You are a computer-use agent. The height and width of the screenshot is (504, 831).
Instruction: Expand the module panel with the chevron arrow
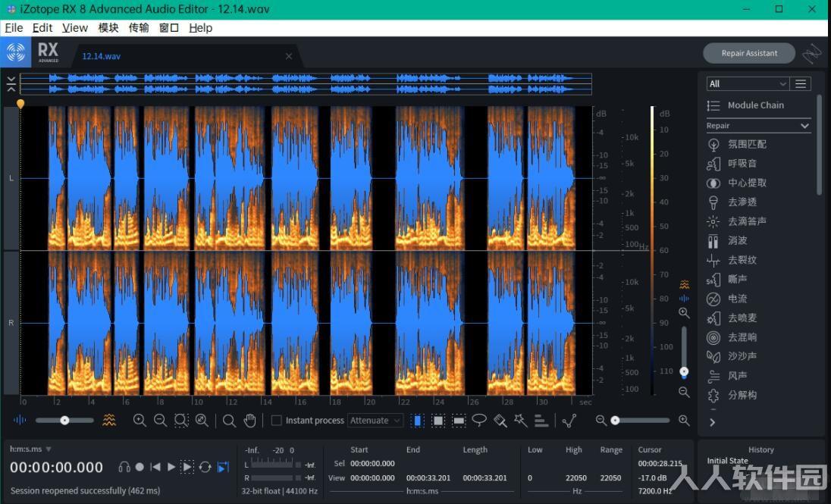[x=712, y=422]
